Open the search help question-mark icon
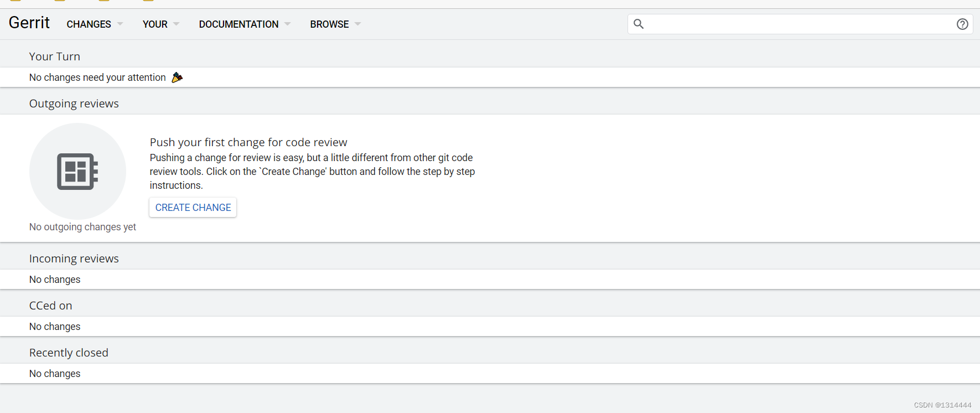The height and width of the screenshot is (413, 980). click(962, 24)
